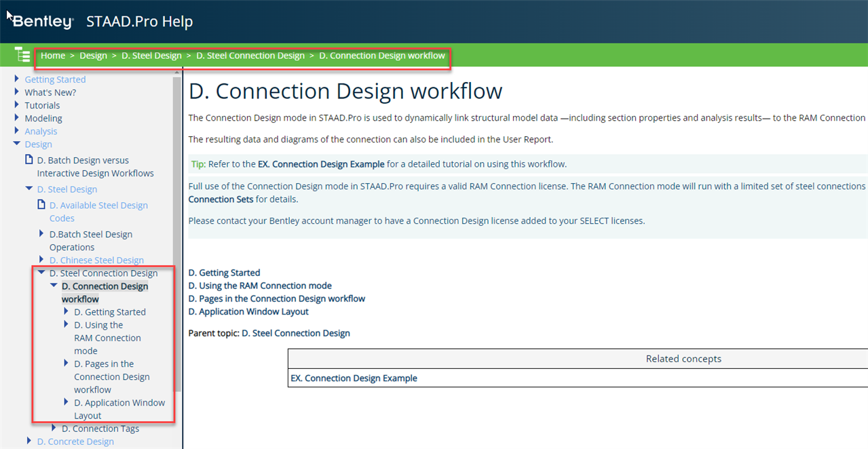Open D. Available Steel Design Codes topic
The width and height of the screenshot is (868, 449).
(98, 212)
